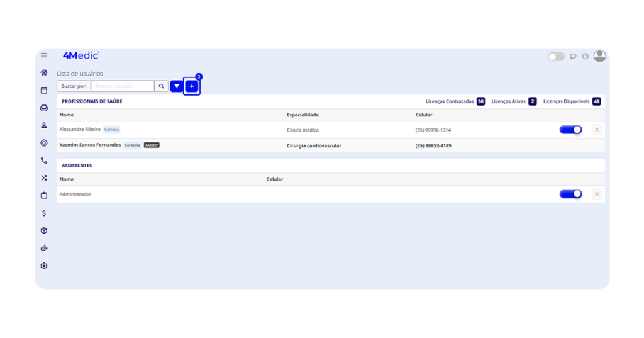Screen dimensions: 644x338
Task: Delete Alessandra Ribeiro using red X
Action: (597, 130)
